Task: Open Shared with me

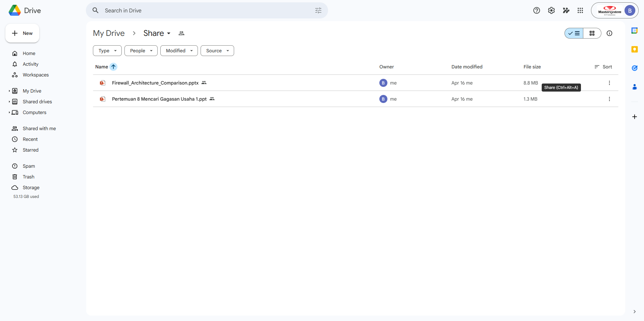Action: 39,128
